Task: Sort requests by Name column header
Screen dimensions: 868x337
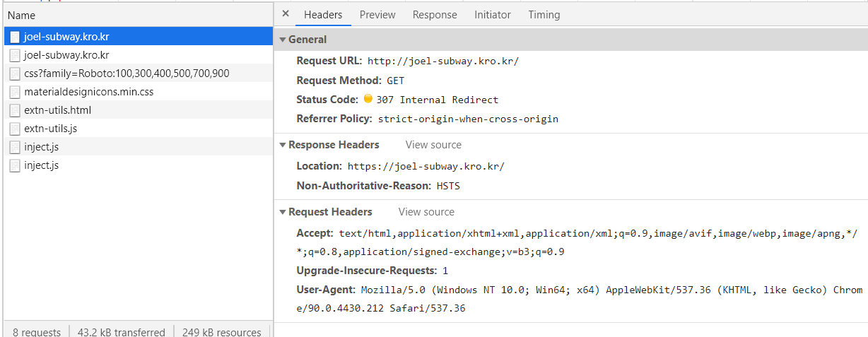Action: [x=21, y=15]
